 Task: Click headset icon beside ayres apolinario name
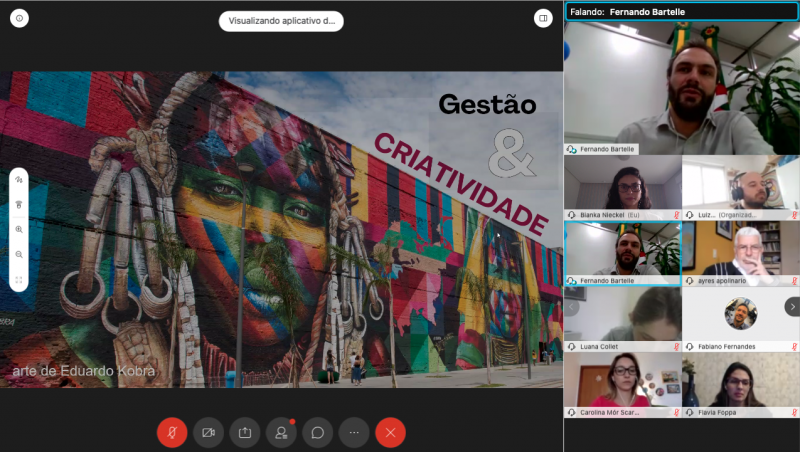click(x=690, y=281)
